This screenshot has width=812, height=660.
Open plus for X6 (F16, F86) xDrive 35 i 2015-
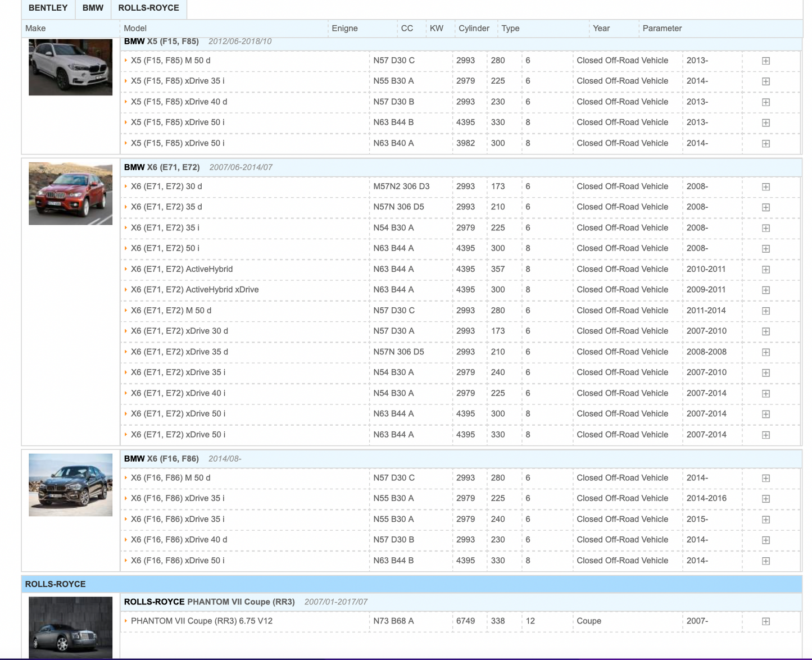766,520
